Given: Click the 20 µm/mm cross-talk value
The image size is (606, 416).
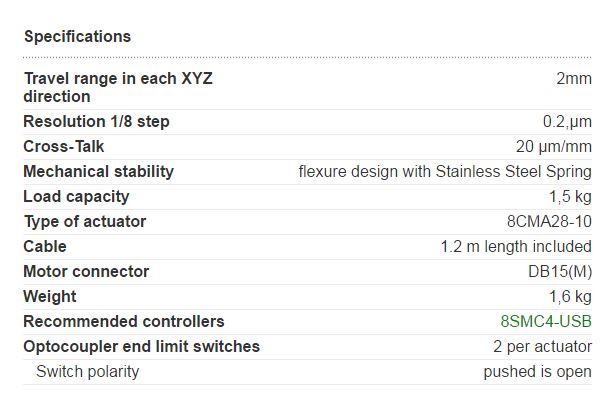Looking at the screenshot, I should tap(553, 147).
